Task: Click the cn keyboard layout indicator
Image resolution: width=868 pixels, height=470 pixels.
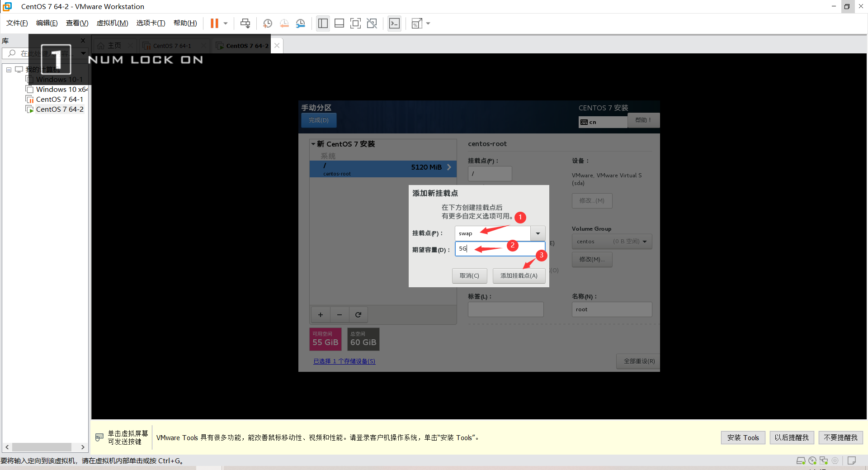Action: [x=603, y=122]
